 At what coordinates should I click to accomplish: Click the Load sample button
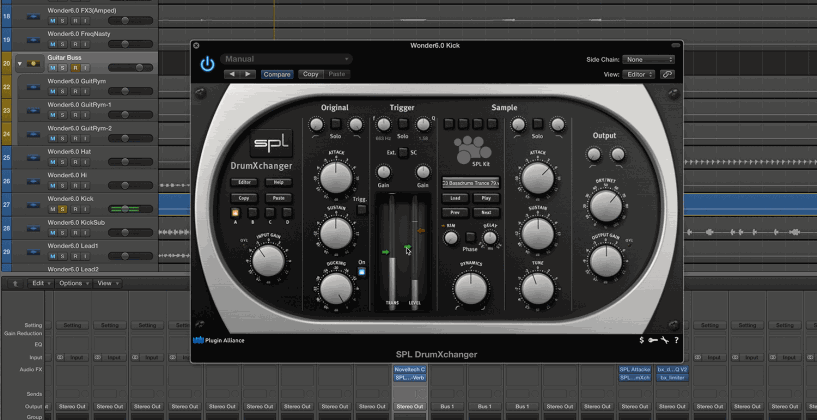(455, 198)
